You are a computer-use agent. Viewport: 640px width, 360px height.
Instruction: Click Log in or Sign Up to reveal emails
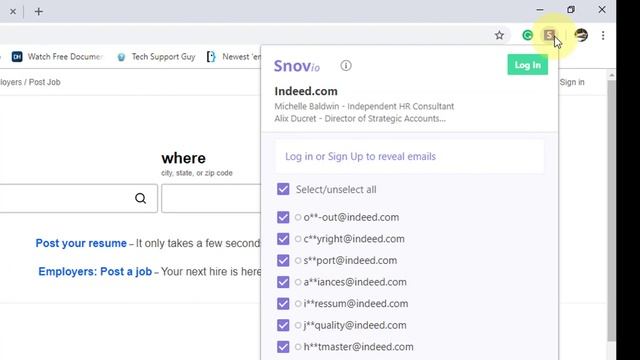tap(360, 156)
